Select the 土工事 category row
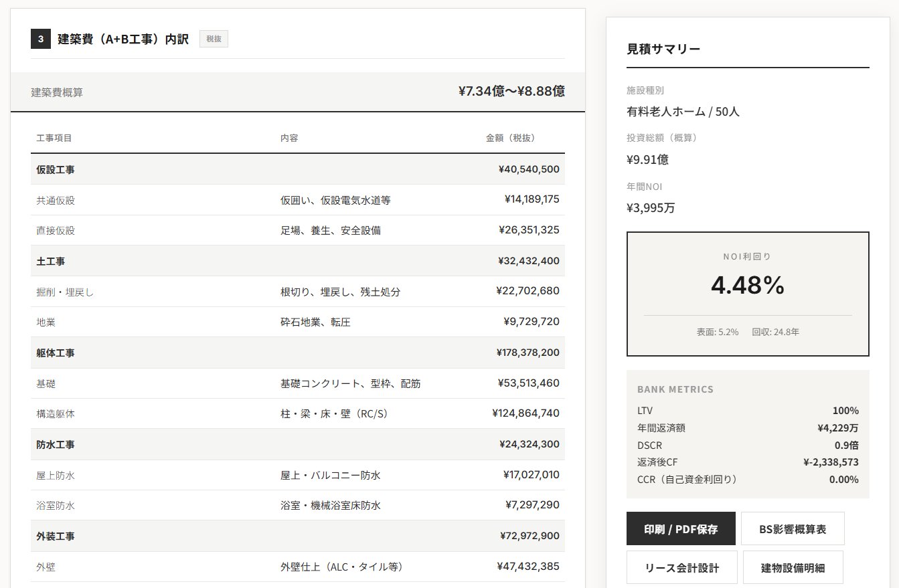Image resolution: width=899 pixels, height=588 pixels. click(x=298, y=261)
